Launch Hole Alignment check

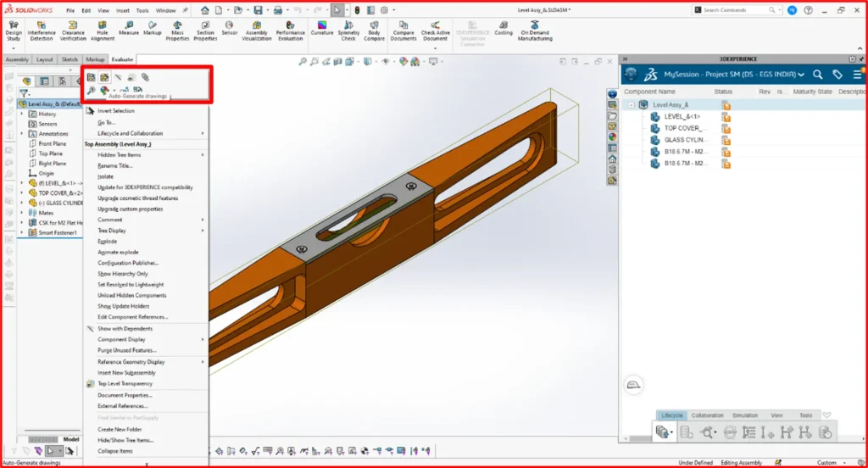(103, 31)
